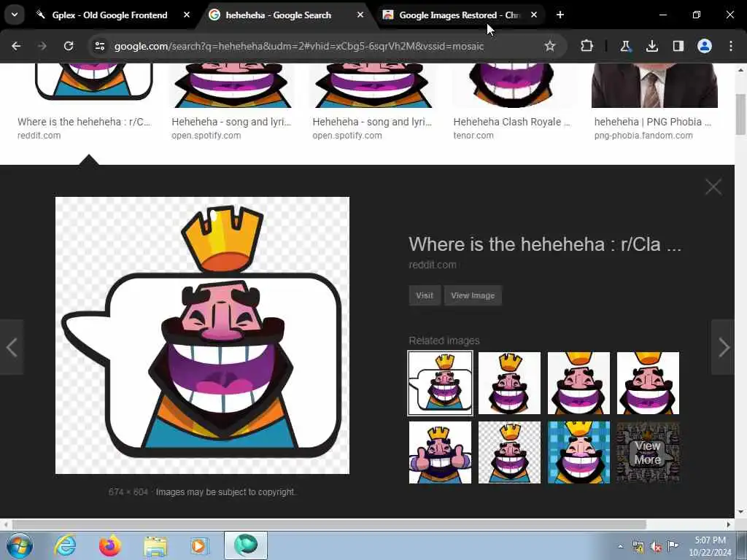Open the tenor.com Heheheha Clash Royale result
Image resolution: width=747 pixels, height=560 pixels.
click(x=511, y=122)
